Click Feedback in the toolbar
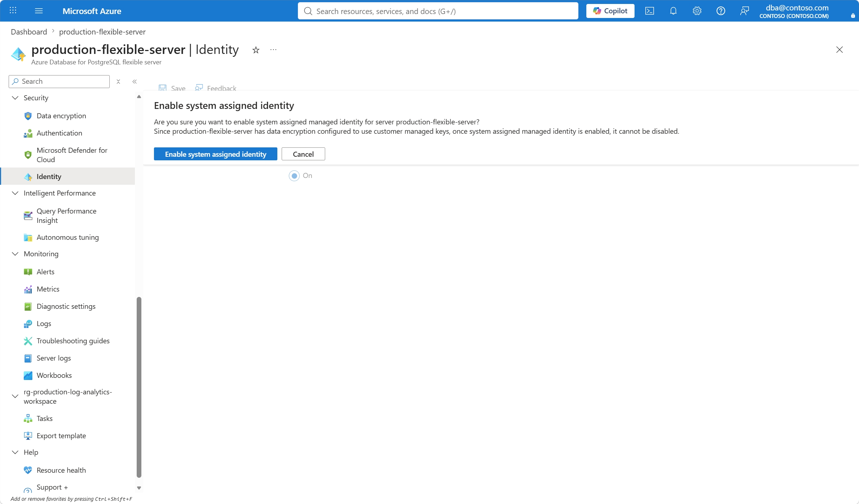 click(215, 88)
